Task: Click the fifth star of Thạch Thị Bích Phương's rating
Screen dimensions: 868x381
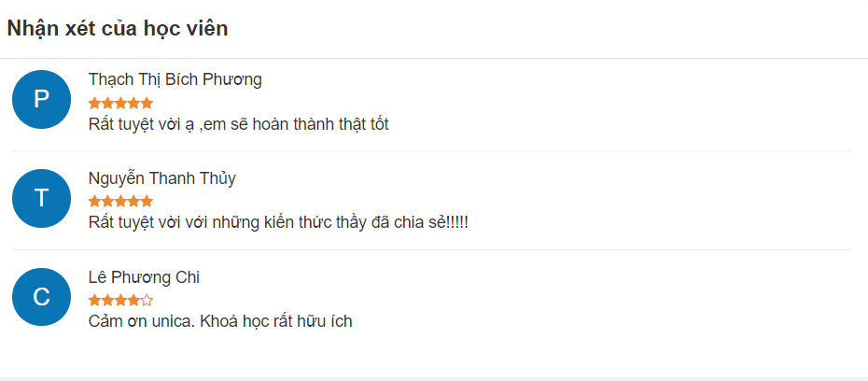Action: [x=147, y=103]
